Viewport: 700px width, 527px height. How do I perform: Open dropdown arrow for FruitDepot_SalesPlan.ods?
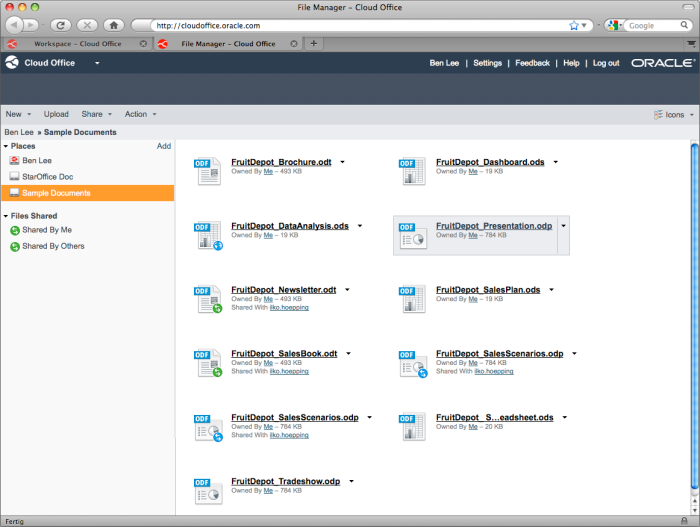(551, 290)
